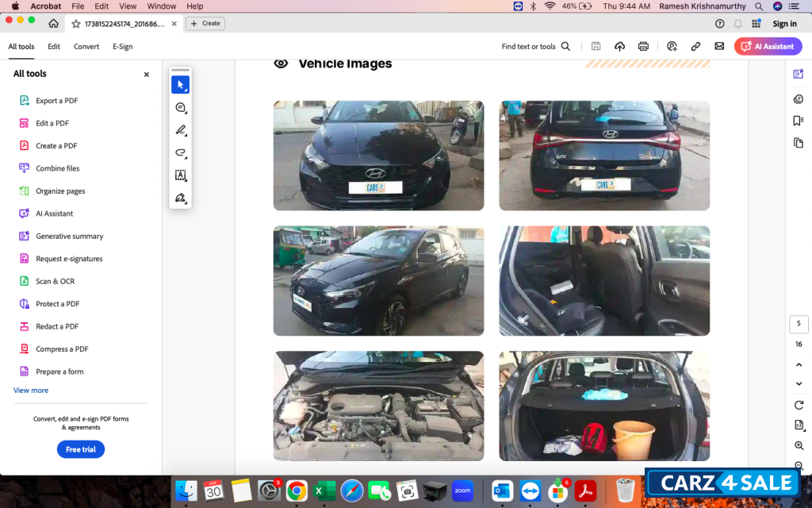This screenshot has width=812, height=508.
Task: Jump to next page with down chevron
Action: coord(799,383)
